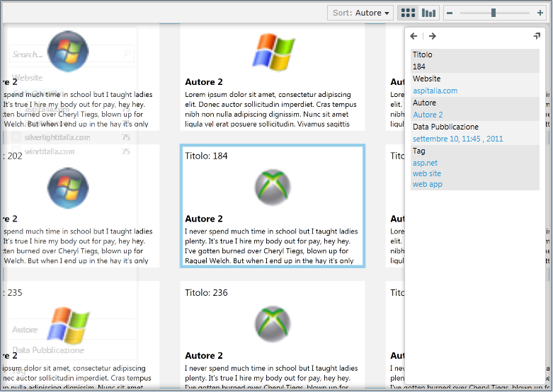
Task: Expand the Website filter section
Action: coord(27,78)
